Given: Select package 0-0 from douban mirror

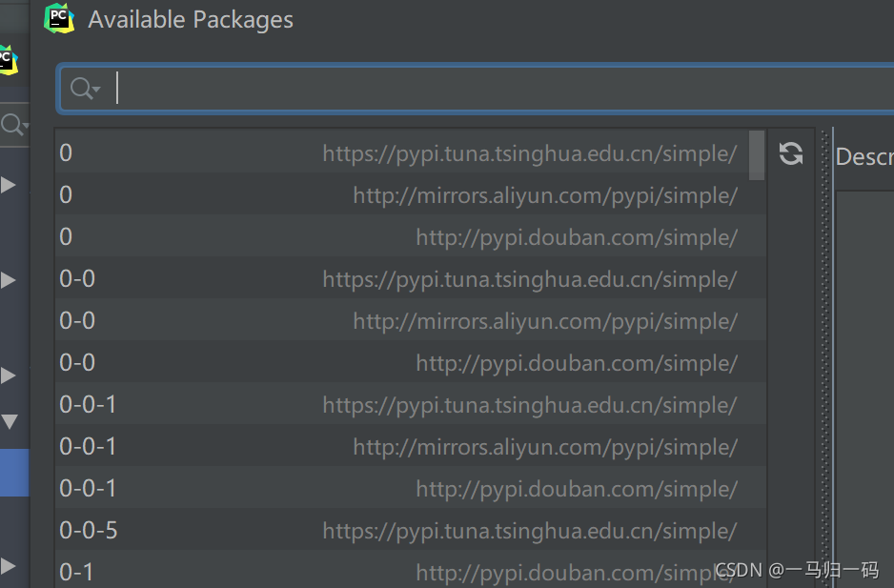Looking at the screenshot, I should 411,362.
